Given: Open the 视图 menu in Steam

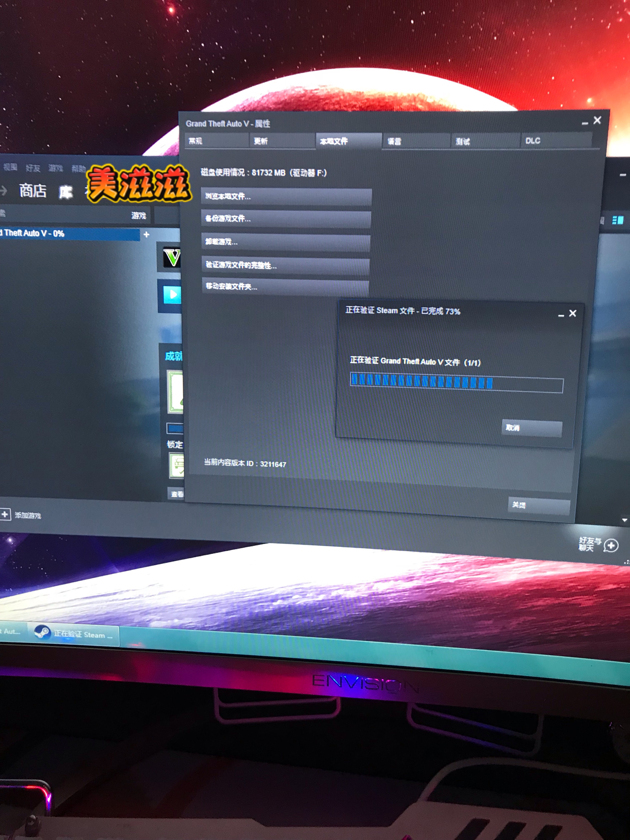Looking at the screenshot, I should (10, 167).
